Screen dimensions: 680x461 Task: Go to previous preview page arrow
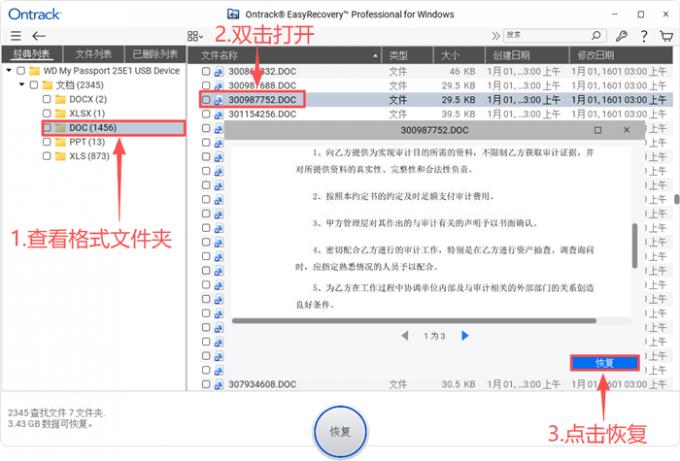pyautogui.click(x=405, y=336)
